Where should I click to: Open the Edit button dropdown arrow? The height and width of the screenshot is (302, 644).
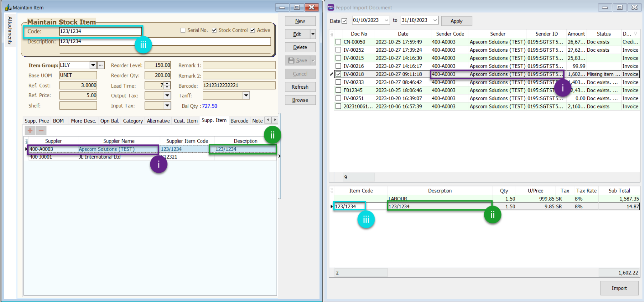tap(313, 34)
